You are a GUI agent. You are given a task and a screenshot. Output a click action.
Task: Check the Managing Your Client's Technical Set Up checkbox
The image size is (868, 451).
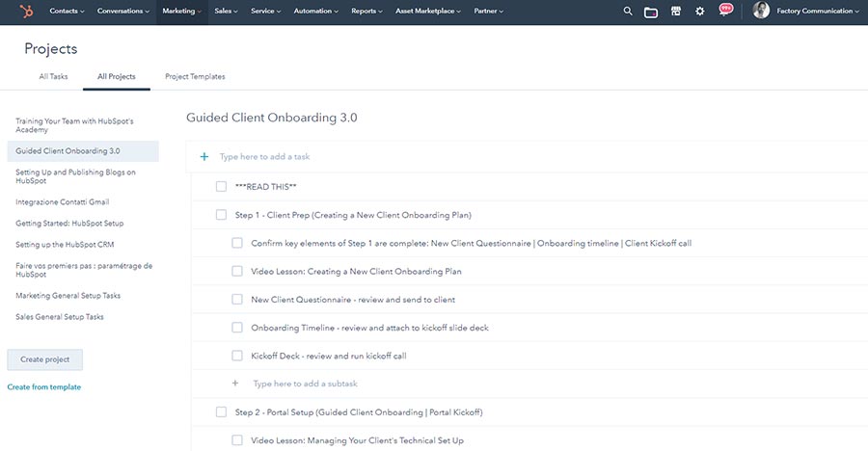click(237, 440)
